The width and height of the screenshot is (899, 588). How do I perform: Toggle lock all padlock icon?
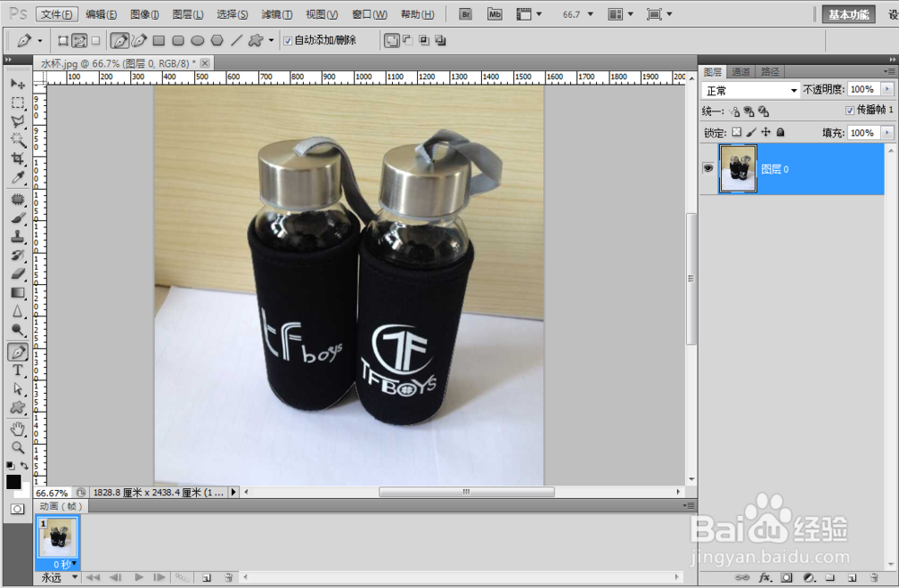pos(780,132)
